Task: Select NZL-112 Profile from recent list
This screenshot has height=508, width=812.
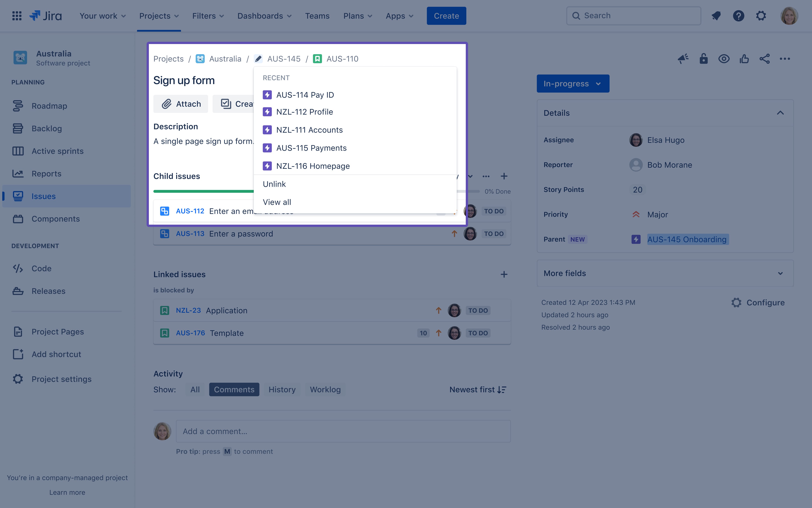Action: pos(355,112)
